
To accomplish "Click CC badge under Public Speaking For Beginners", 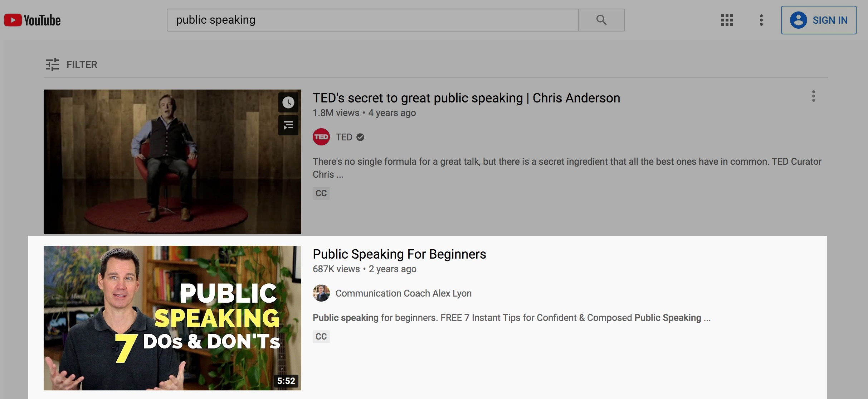I will tap(321, 337).
